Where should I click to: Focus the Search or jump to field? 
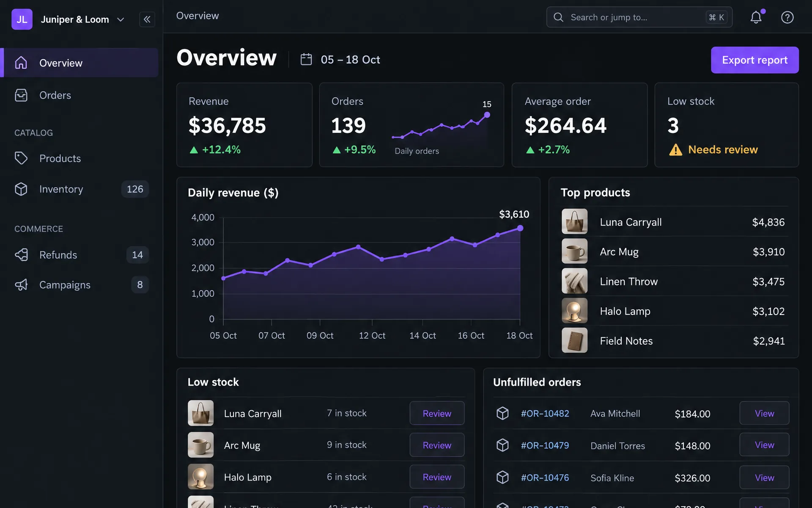tap(639, 17)
